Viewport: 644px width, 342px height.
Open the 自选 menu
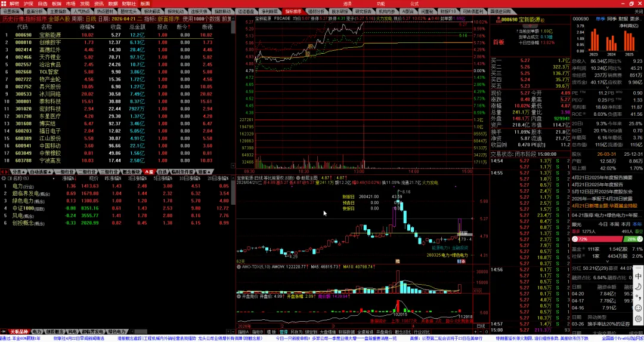(x=42, y=4)
